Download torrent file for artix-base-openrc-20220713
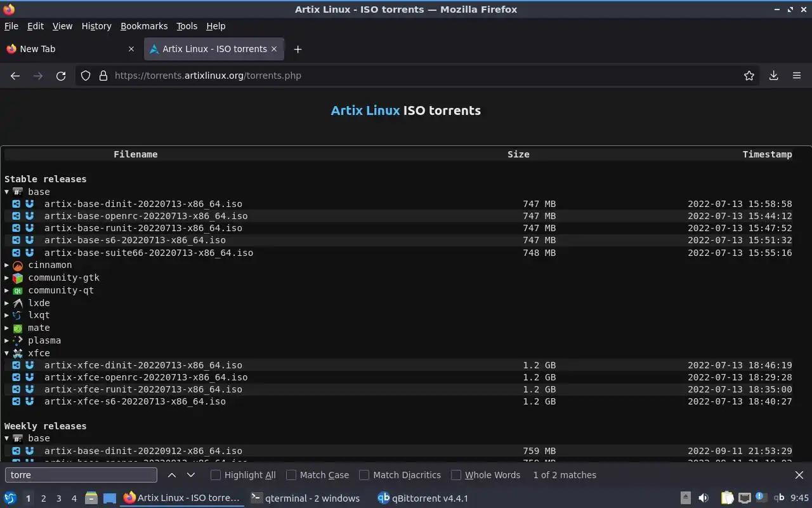812x508 pixels. [16, 216]
